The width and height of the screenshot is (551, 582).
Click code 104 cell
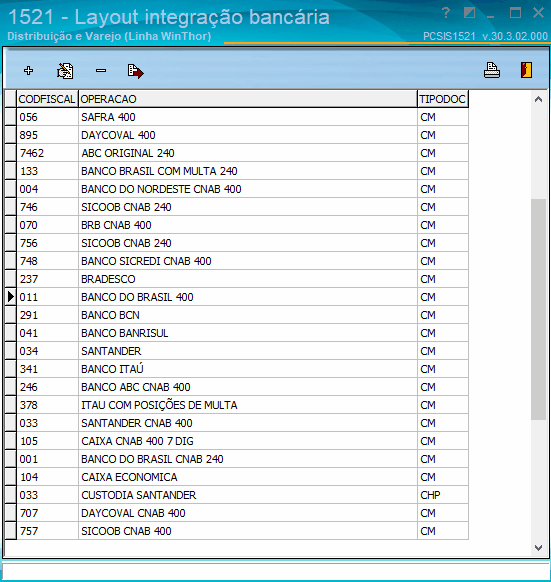click(48, 477)
